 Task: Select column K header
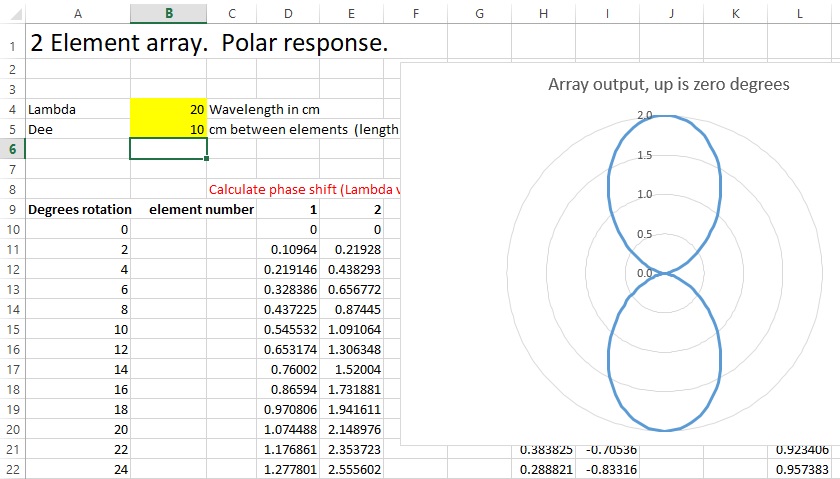point(736,14)
